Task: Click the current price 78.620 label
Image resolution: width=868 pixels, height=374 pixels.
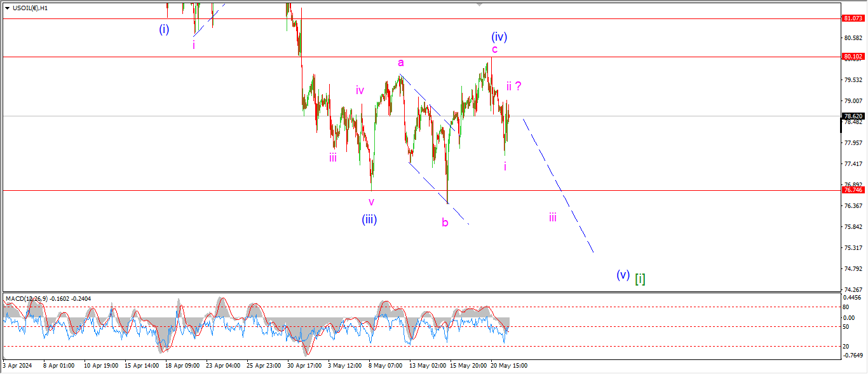Action: click(x=851, y=116)
